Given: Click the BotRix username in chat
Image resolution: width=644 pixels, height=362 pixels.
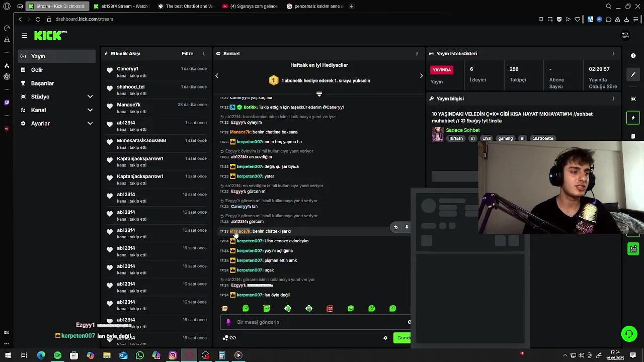Looking at the screenshot, I should click(x=250, y=107).
